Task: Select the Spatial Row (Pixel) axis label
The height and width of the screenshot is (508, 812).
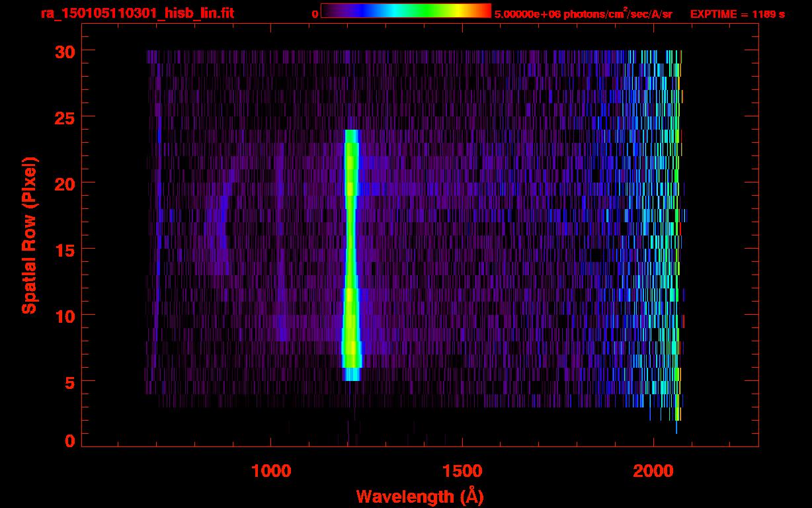Action: 29,235
